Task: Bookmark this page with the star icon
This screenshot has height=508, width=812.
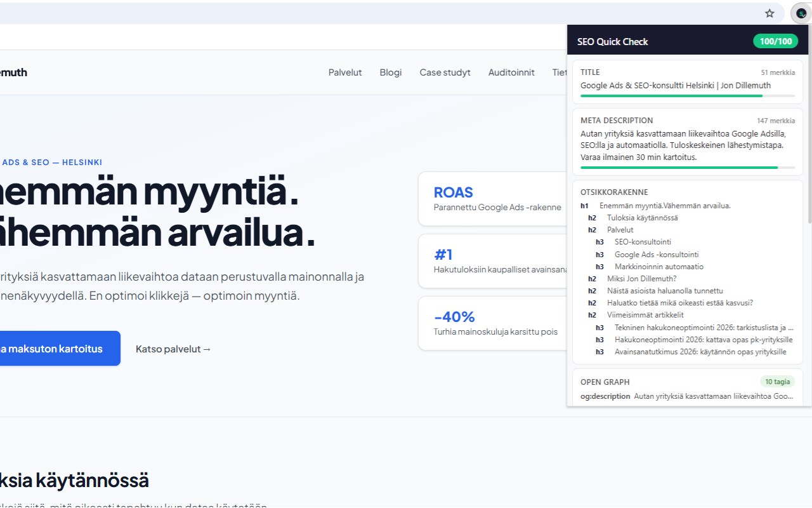Action: pyautogui.click(x=769, y=13)
